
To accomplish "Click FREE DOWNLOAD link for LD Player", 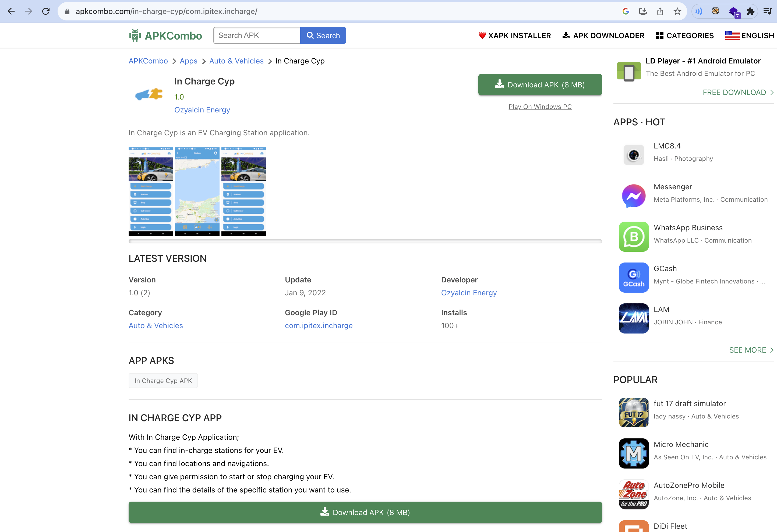I will 738,93.
